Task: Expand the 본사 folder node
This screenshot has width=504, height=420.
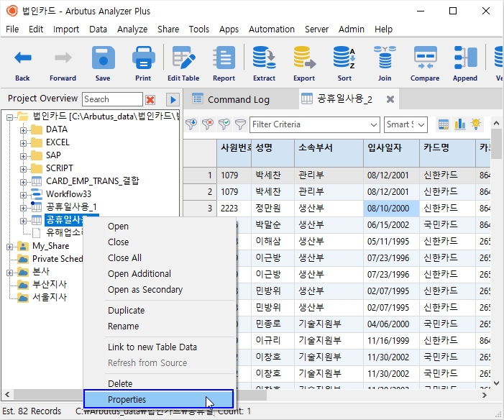Action: (9, 273)
